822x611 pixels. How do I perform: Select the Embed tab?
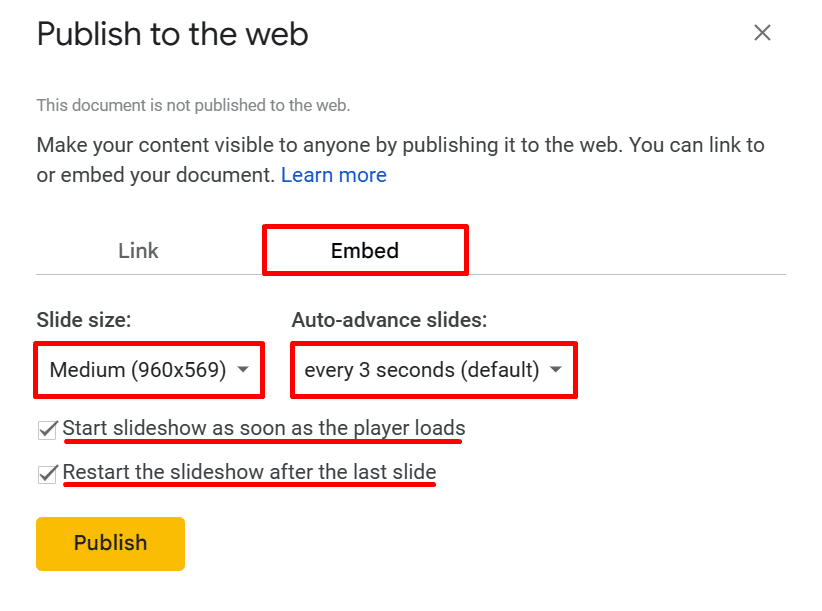(365, 251)
